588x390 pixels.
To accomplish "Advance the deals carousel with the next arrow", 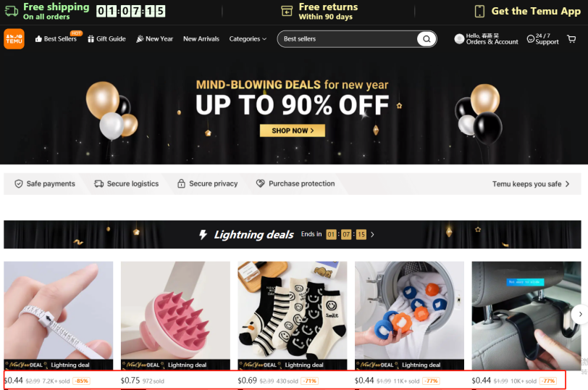I will (580, 314).
